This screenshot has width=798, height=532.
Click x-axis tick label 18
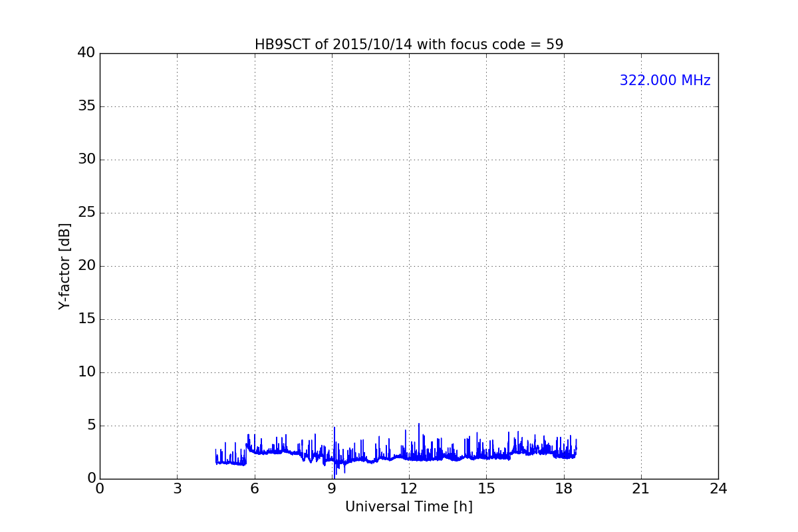pos(564,489)
